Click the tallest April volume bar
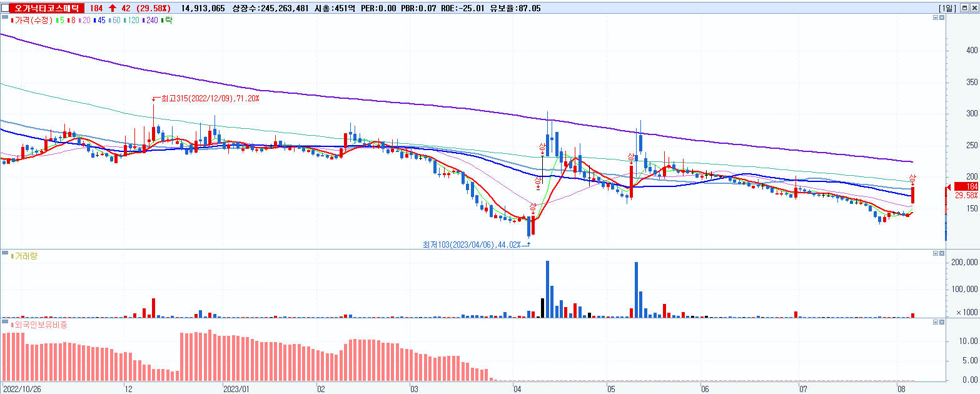 [547, 289]
